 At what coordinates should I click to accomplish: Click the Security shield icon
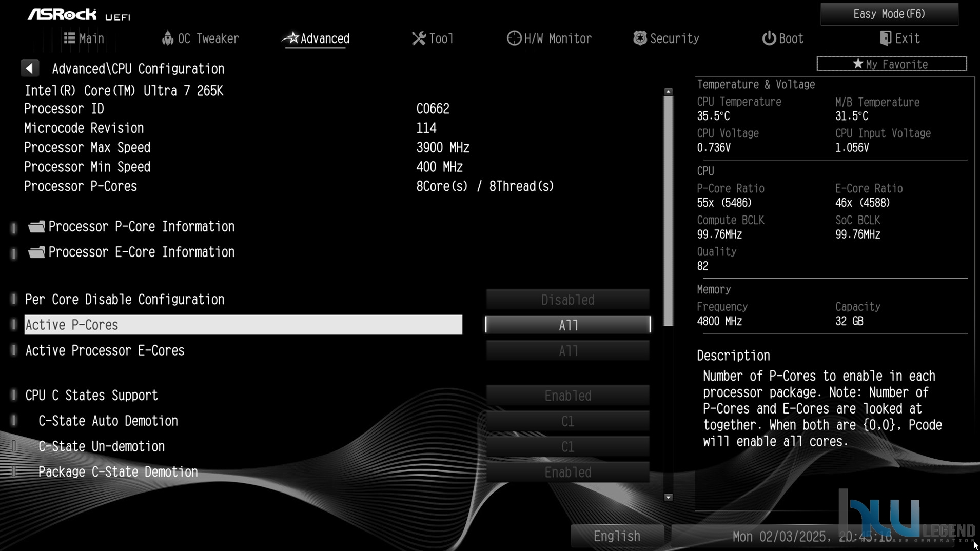click(x=639, y=38)
